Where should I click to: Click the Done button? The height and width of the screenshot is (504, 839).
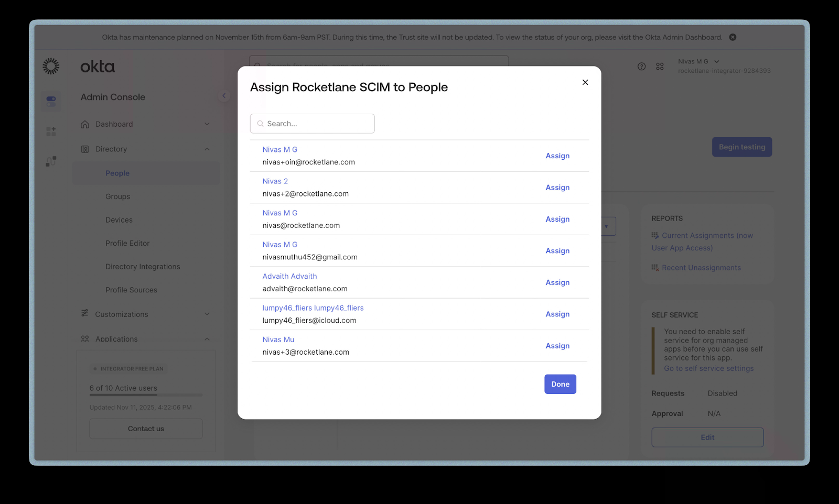click(560, 384)
